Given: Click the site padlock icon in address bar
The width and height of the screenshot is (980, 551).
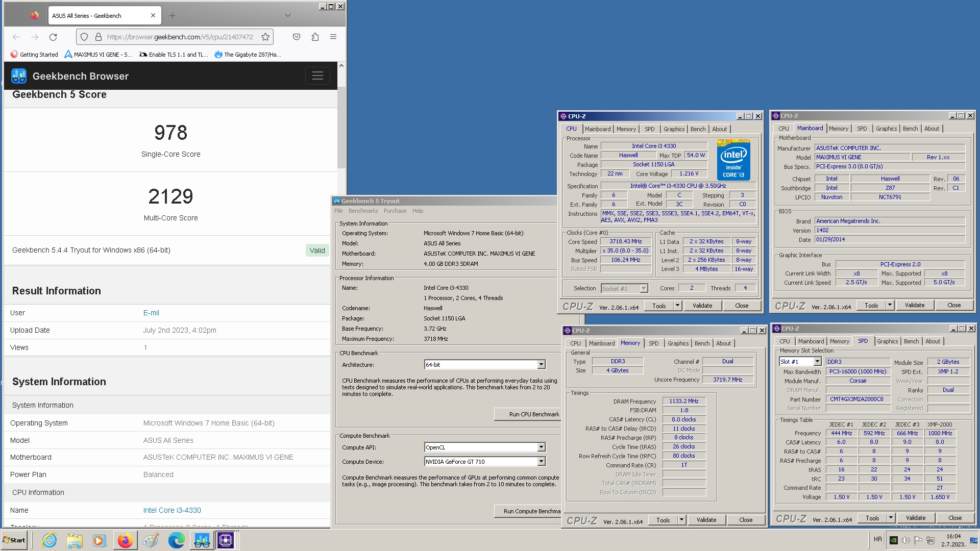Looking at the screenshot, I should point(98,37).
